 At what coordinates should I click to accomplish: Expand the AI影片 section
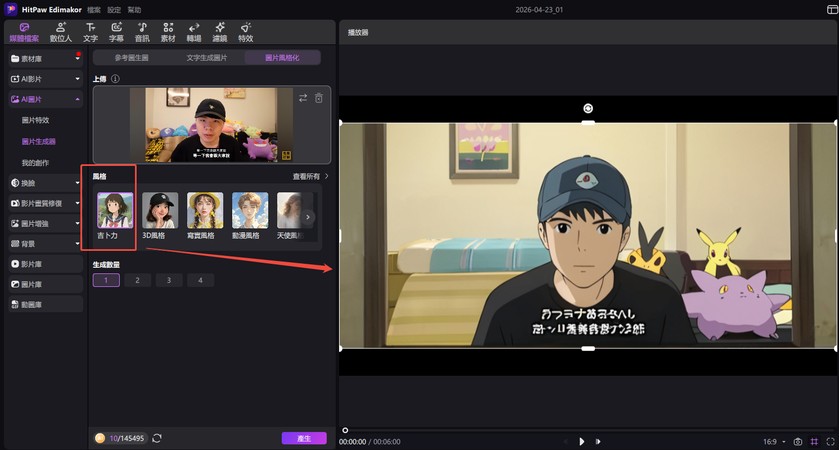click(x=78, y=79)
